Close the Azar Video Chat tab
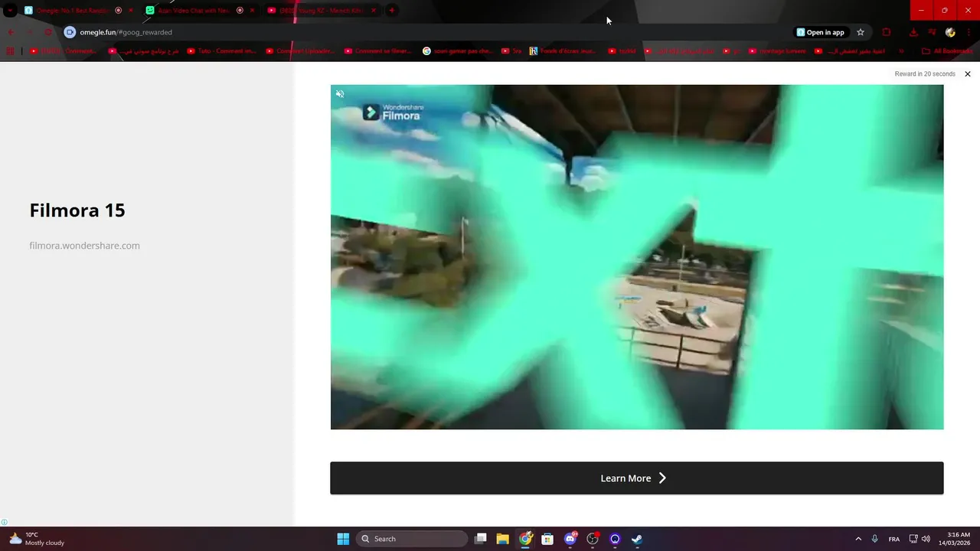This screenshot has height=551, width=980. [x=252, y=11]
